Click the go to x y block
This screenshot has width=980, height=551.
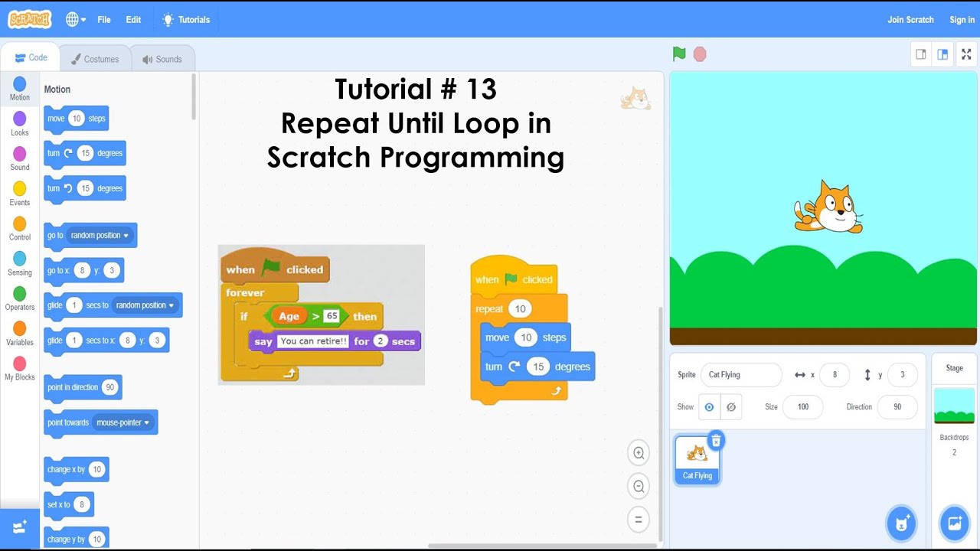click(x=84, y=270)
